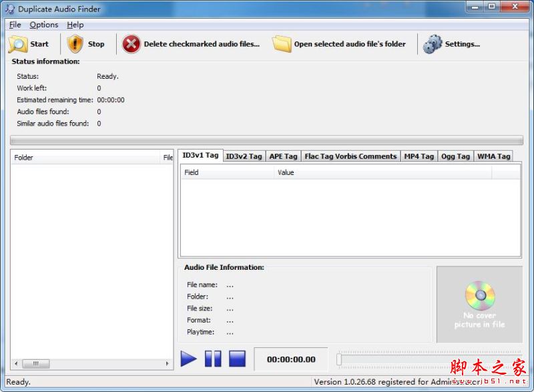Image resolution: width=534 pixels, height=392 pixels.
Task: Click the 'Status:' label
Action: [27, 76]
